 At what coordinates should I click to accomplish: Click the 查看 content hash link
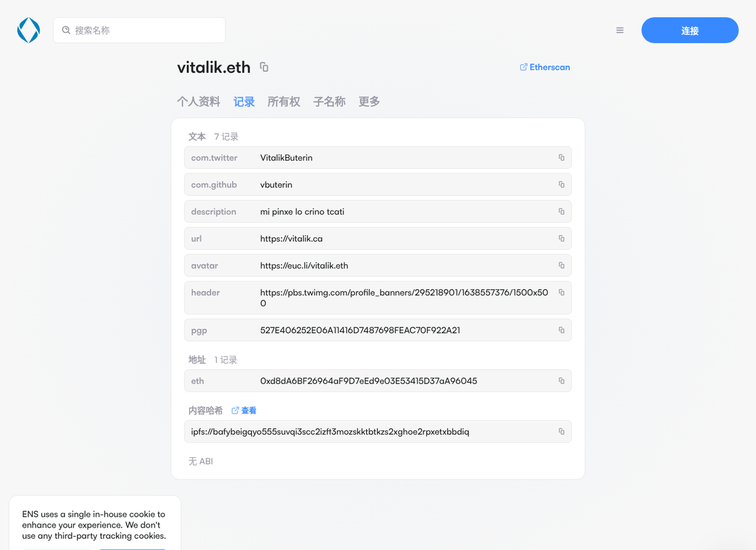[244, 411]
